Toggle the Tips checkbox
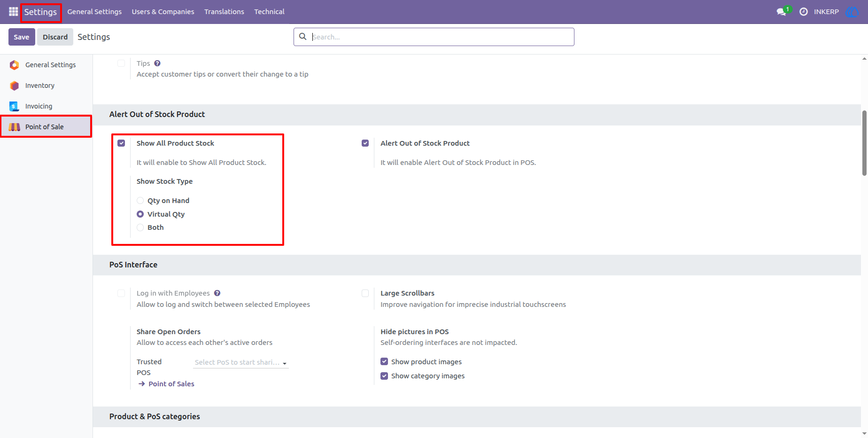 [121, 63]
